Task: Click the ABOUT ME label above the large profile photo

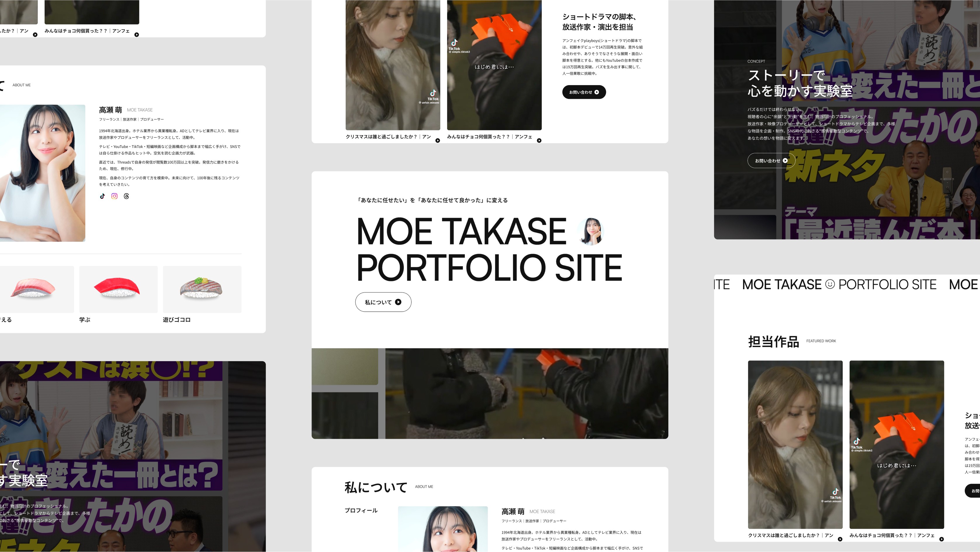Action: click(x=22, y=85)
